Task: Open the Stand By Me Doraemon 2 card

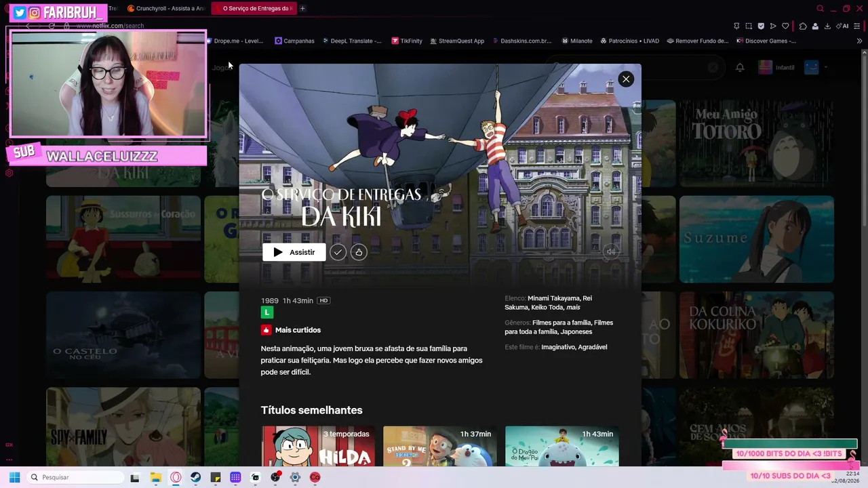Action: tap(440, 446)
